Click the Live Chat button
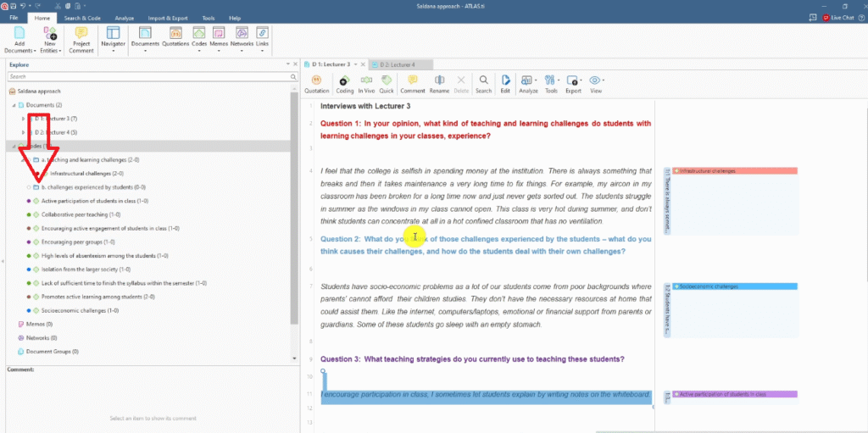The image size is (868, 433). coord(837,18)
